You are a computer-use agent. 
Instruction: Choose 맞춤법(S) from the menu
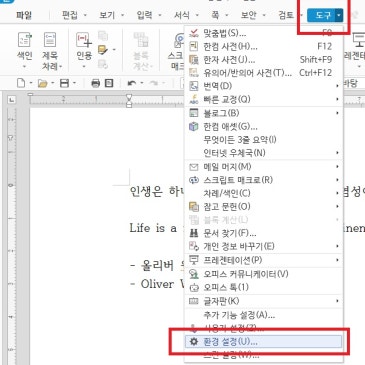point(264,33)
